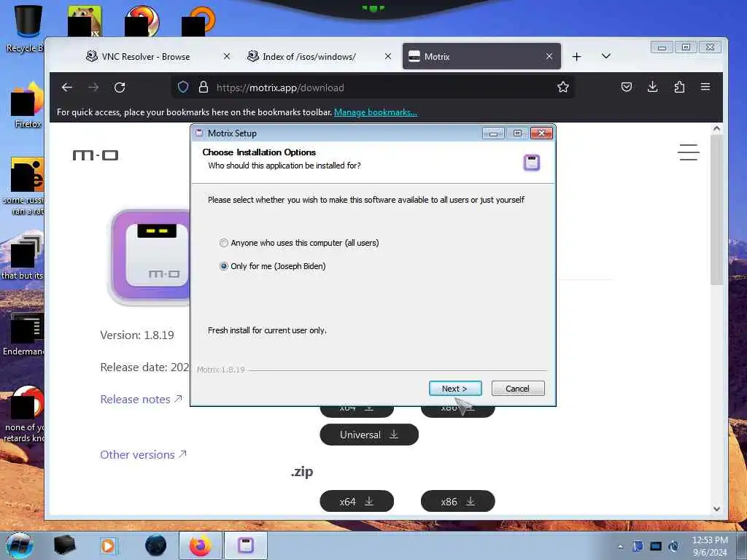Viewport: 747px width, 560px height.
Task: Open the Pocket save icon
Action: 627,87
